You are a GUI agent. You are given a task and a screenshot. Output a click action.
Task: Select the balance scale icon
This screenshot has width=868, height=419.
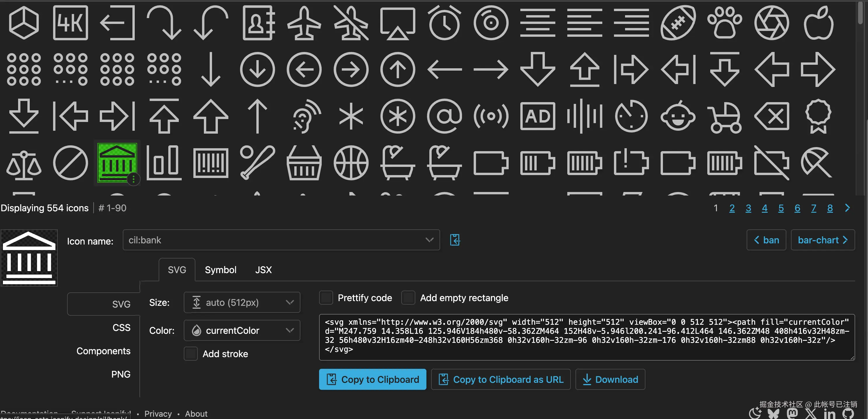[x=24, y=163]
